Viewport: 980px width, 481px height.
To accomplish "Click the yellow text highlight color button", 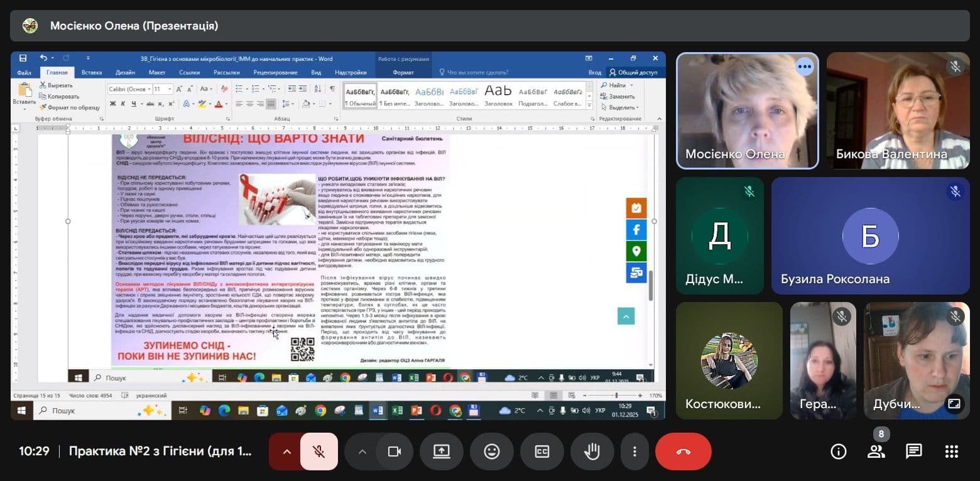I will (201, 104).
